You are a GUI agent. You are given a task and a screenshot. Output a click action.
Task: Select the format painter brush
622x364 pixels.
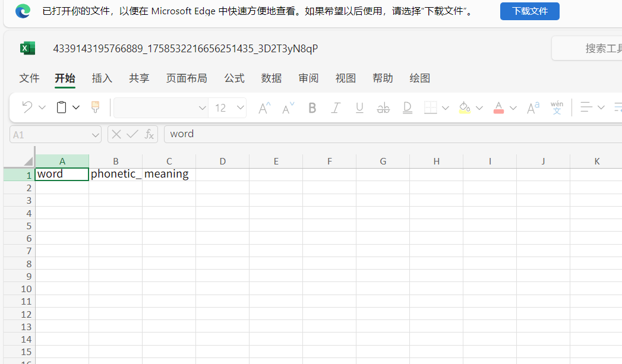coord(95,107)
